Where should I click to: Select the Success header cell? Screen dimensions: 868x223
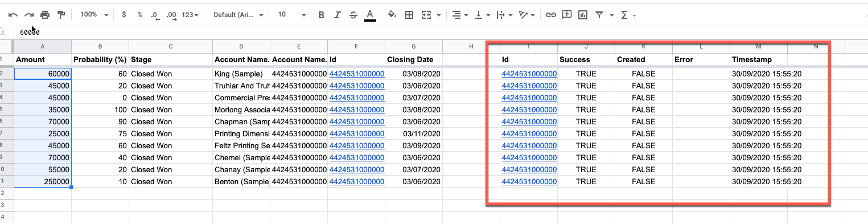point(586,59)
